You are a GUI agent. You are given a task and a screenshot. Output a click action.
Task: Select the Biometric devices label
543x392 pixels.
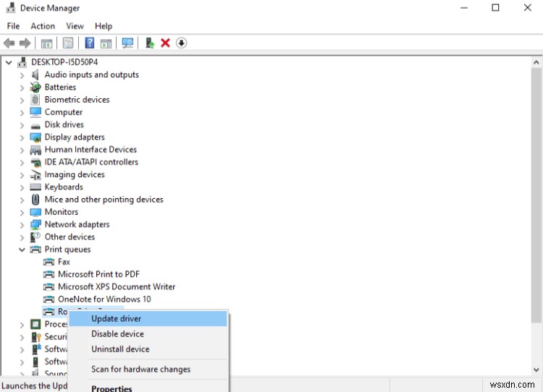coord(77,100)
